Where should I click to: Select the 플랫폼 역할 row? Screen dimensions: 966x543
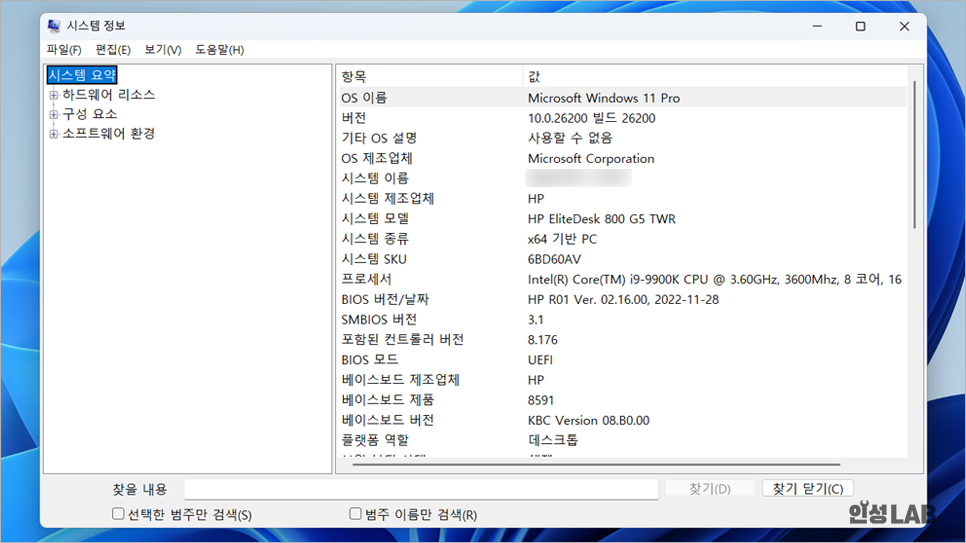click(623, 440)
